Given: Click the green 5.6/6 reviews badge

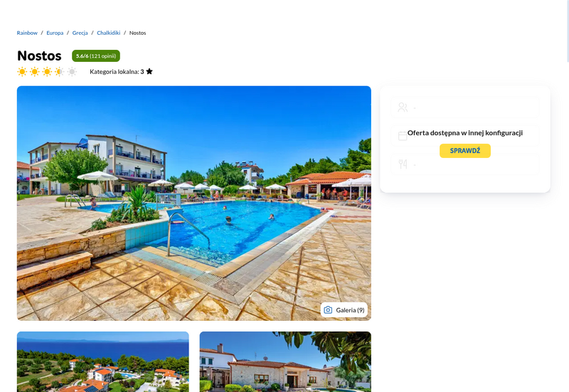Looking at the screenshot, I should (96, 56).
